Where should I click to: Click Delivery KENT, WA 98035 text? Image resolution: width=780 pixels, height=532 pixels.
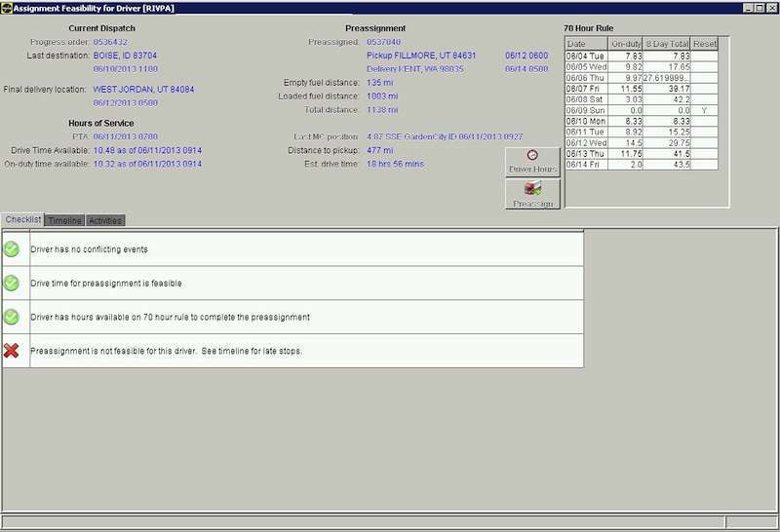(x=415, y=69)
